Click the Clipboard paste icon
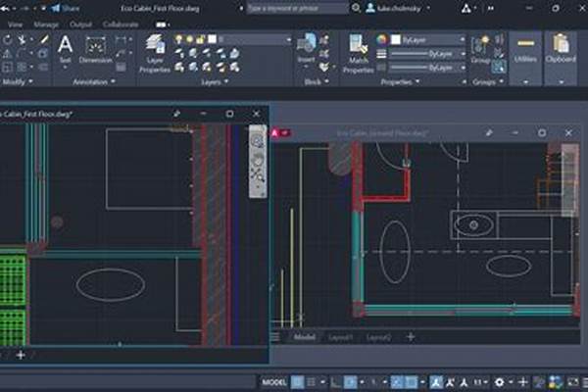Viewport: 588px width, 392px height. point(562,49)
